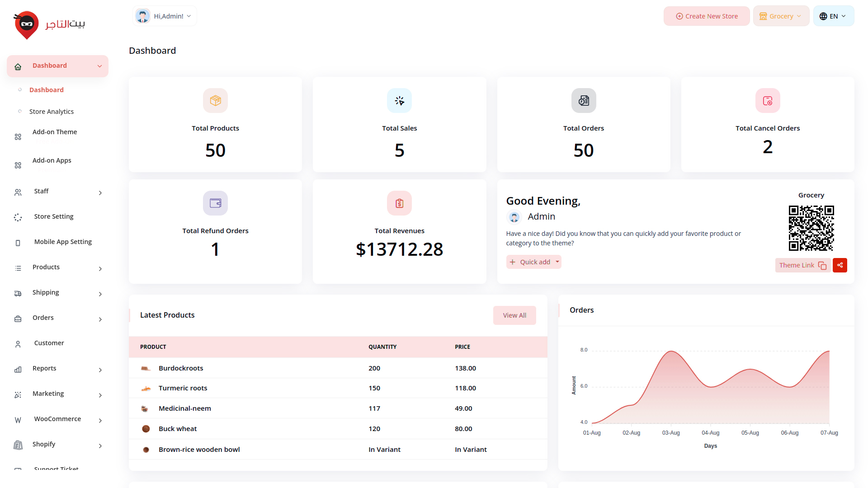Click the red share icon button
This screenshot has height=488, width=868.
840,265
